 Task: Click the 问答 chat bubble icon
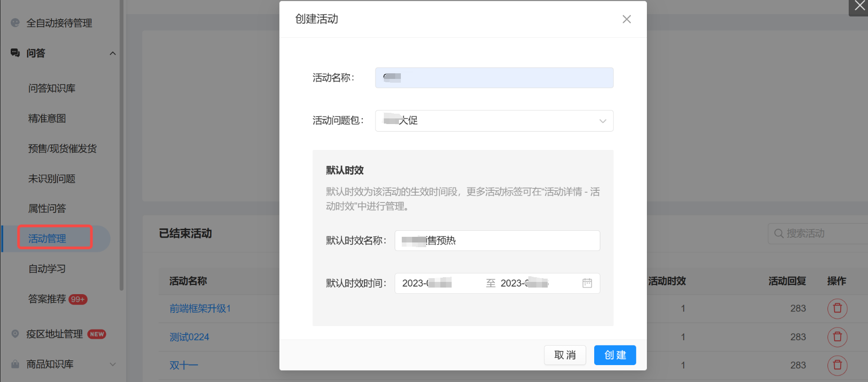point(15,53)
